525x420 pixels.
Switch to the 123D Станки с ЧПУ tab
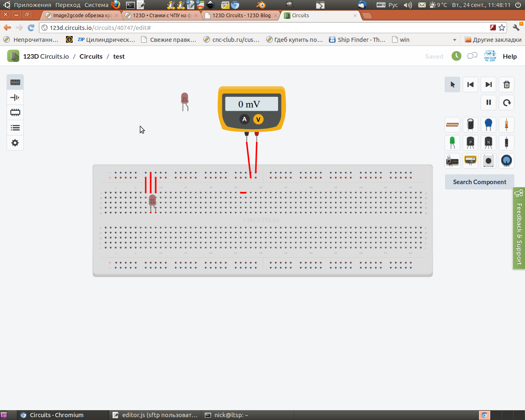click(162, 15)
